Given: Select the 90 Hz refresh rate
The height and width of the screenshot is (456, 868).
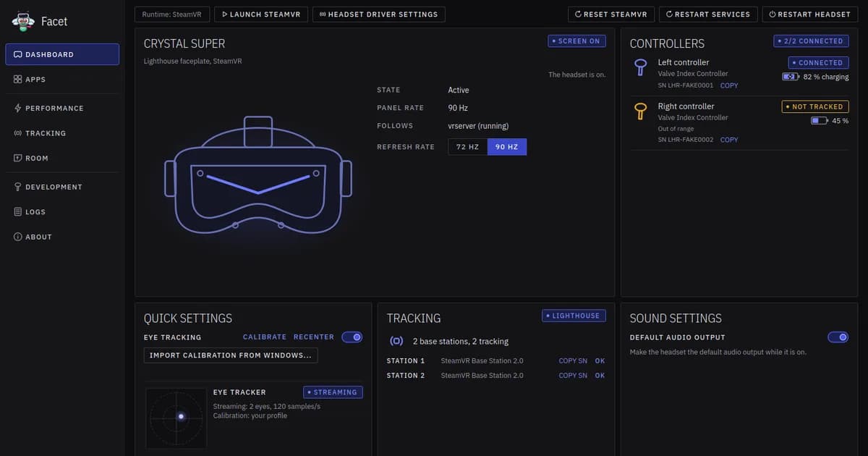Looking at the screenshot, I should (507, 147).
